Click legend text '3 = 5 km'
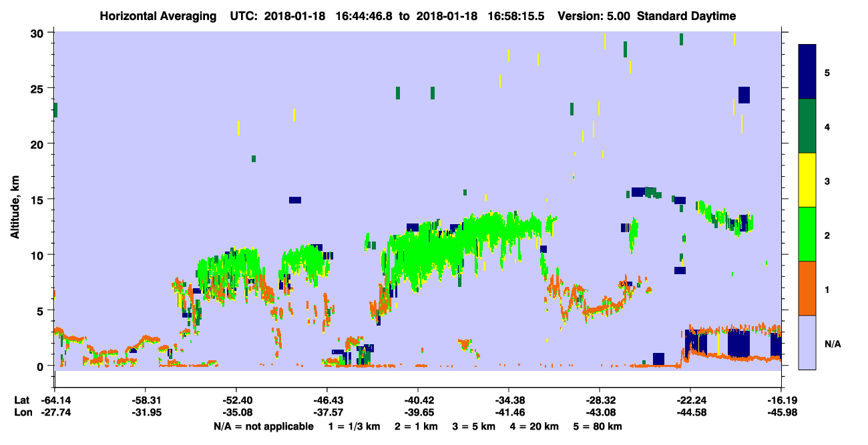Image resolution: width=868 pixels, height=445 pixels. click(475, 426)
